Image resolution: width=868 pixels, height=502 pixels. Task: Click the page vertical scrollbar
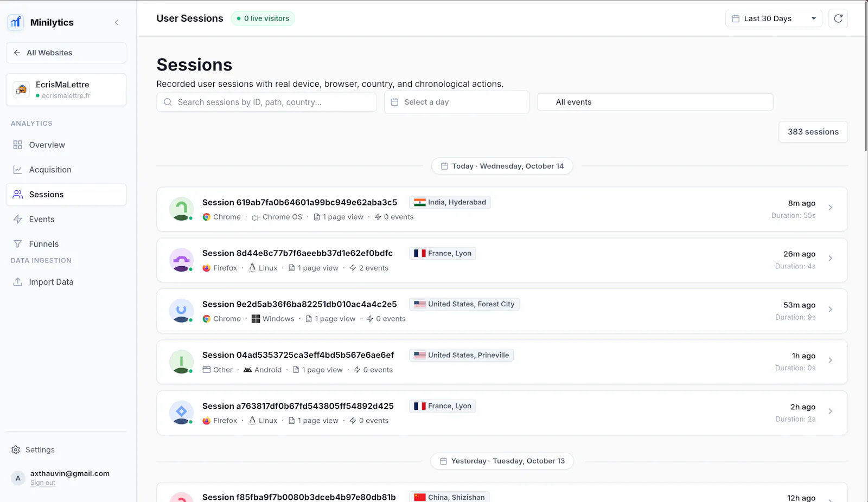tap(865, 76)
